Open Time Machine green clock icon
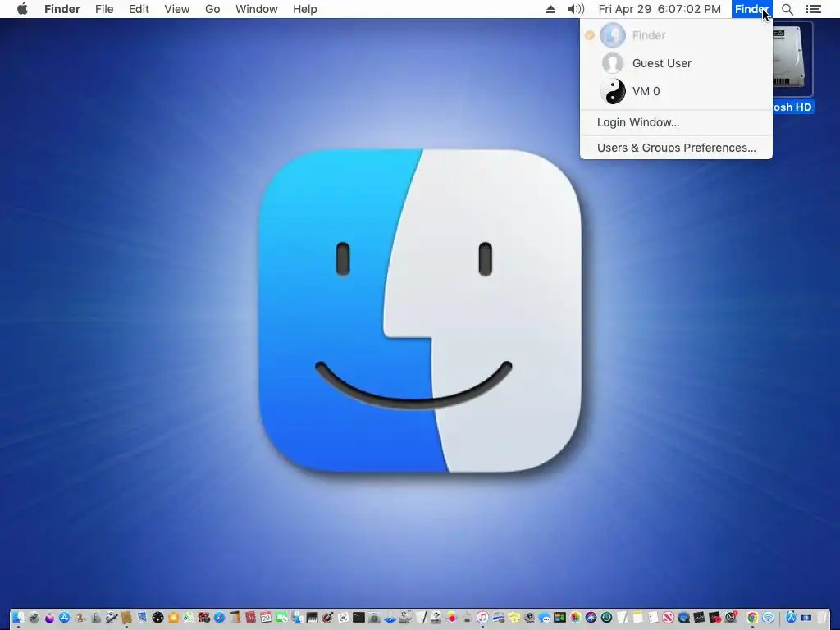This screenshot has height=630, width=840. click(606, 618)
